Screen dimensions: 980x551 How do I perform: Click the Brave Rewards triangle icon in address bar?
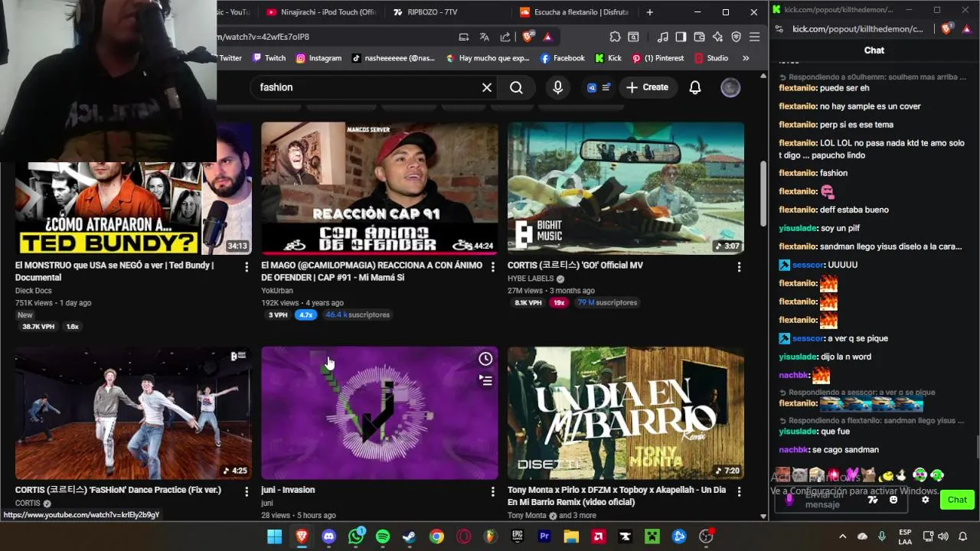[x=547, y=37]
